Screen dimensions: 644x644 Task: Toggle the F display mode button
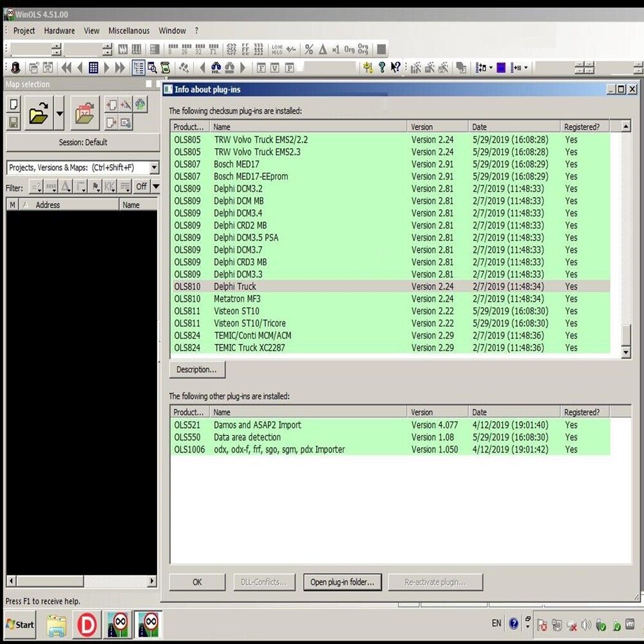pyautogui.click(x=261, y=66)
